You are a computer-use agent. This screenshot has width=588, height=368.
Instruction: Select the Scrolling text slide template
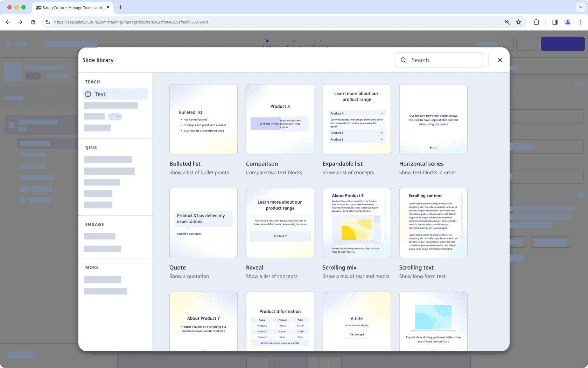[433, 223]
